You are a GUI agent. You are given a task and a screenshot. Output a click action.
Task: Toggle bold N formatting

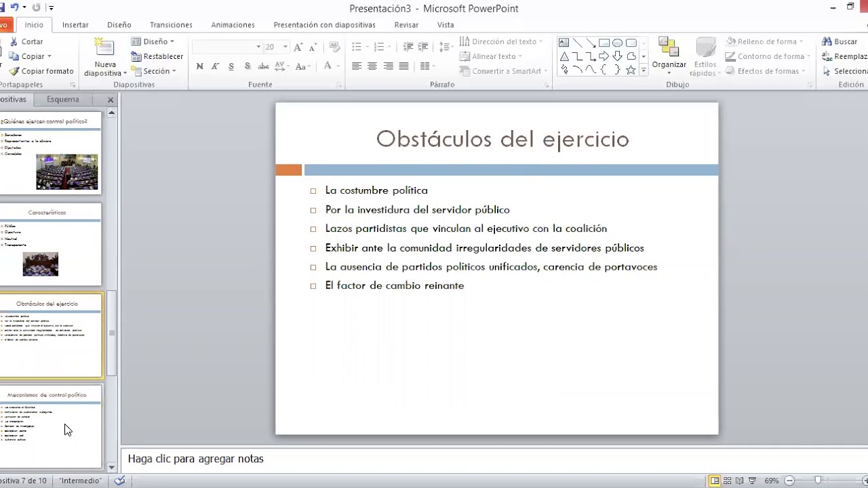coord(199,66)
